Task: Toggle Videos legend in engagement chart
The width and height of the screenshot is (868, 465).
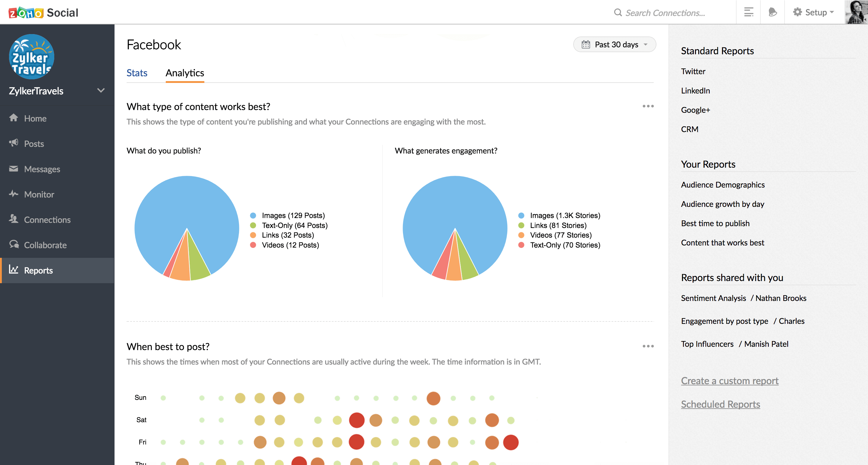Action: tap(555, 235)
